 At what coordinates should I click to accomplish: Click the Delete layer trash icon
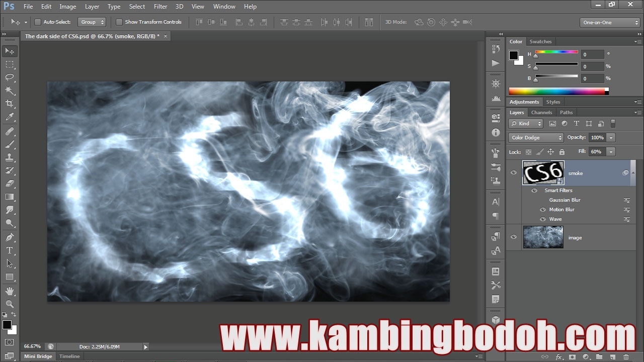tap(626, 357)
